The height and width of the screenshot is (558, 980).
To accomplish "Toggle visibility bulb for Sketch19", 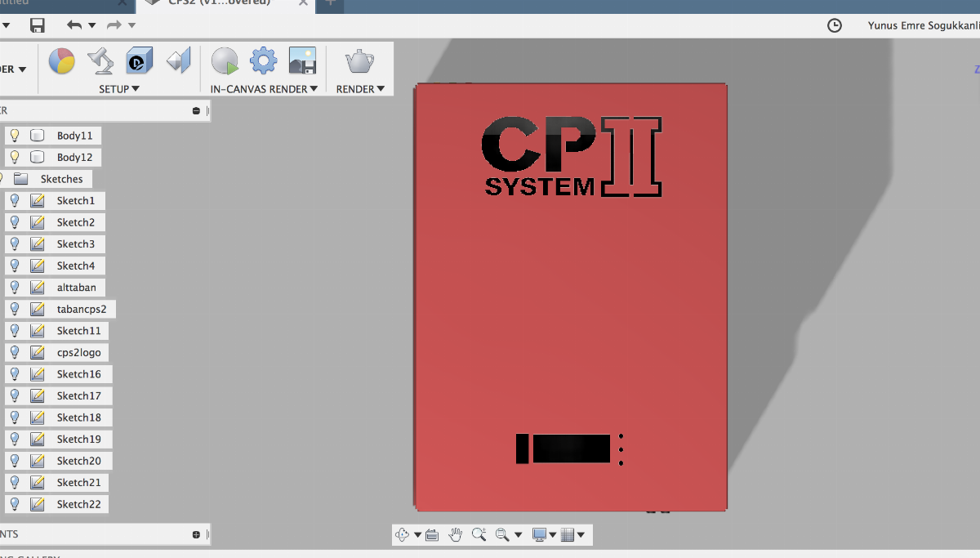I will [14, 439].
